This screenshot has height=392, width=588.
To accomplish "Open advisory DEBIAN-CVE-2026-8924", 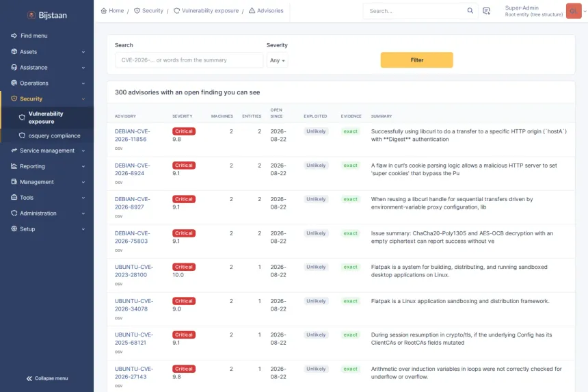I will click(x=133, y=169).
